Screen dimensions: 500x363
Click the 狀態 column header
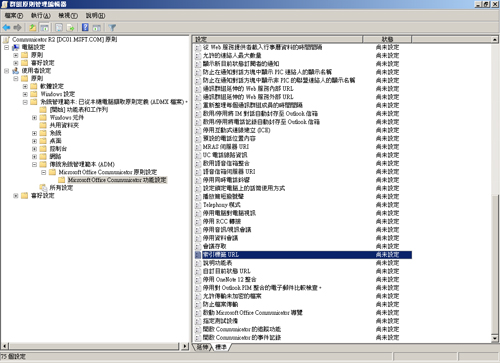click(387, 39)
